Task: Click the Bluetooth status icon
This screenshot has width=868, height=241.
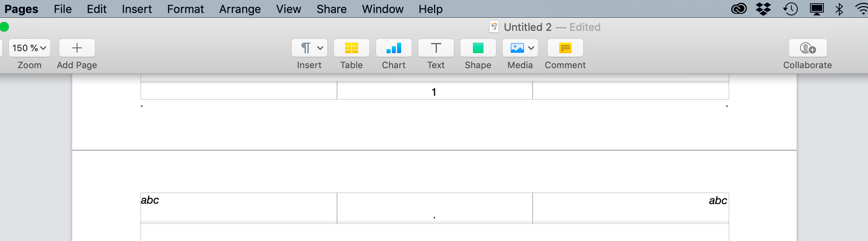Action: click(839, 9)
